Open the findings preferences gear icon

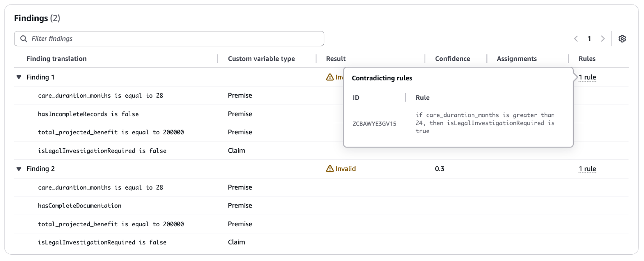tap(622, 39)
